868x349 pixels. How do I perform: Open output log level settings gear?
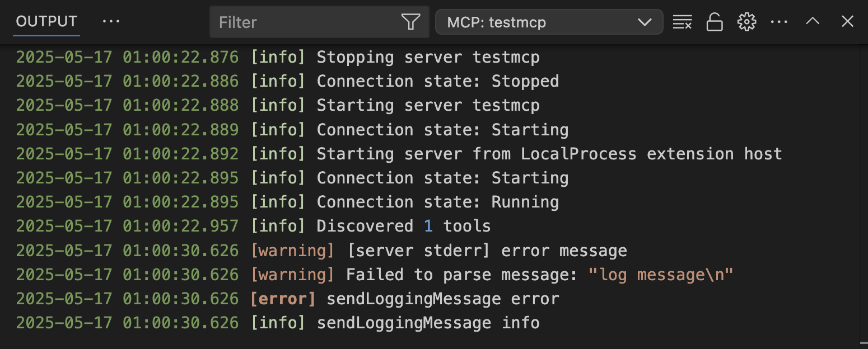coord(746,22)
